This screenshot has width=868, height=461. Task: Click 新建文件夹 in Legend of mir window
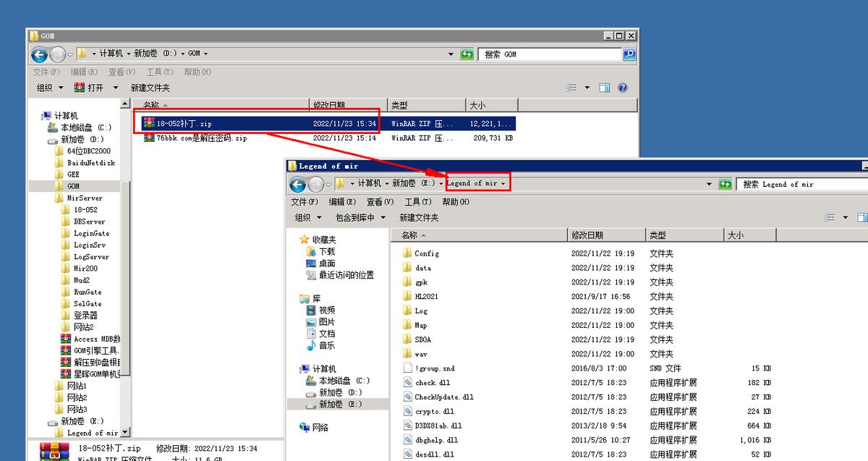pyautogui.click(x=419, y=217)
